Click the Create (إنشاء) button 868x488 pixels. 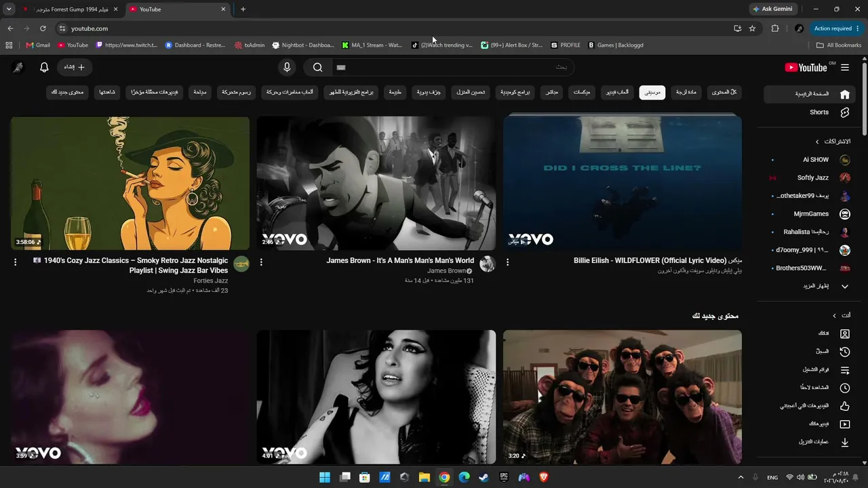[75, 67]
